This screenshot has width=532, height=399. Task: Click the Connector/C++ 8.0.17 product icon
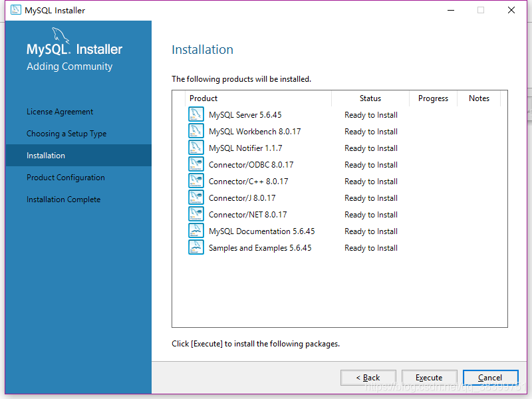[196, 181]
